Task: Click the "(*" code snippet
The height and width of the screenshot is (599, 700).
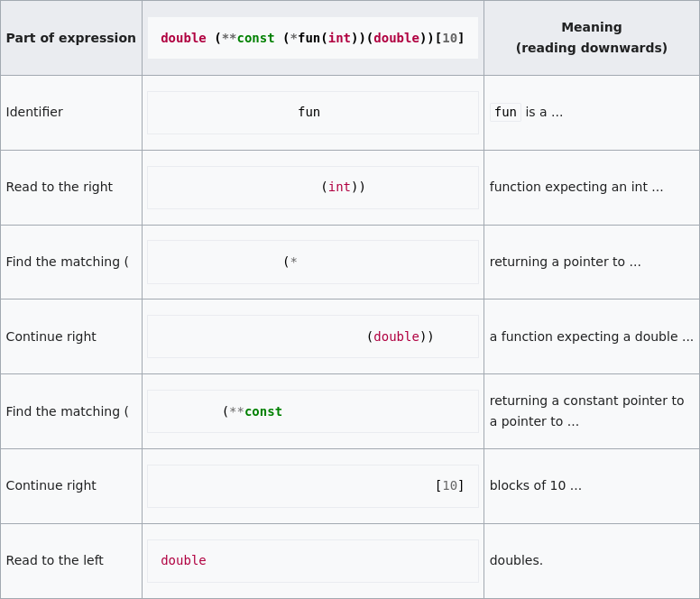Action: click(x=290, y=262)
